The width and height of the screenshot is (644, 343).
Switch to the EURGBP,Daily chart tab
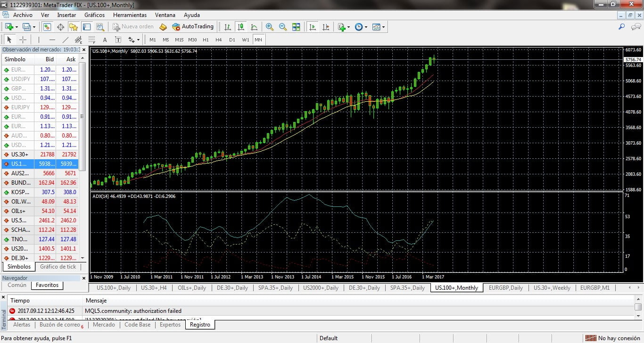point(505,288)
